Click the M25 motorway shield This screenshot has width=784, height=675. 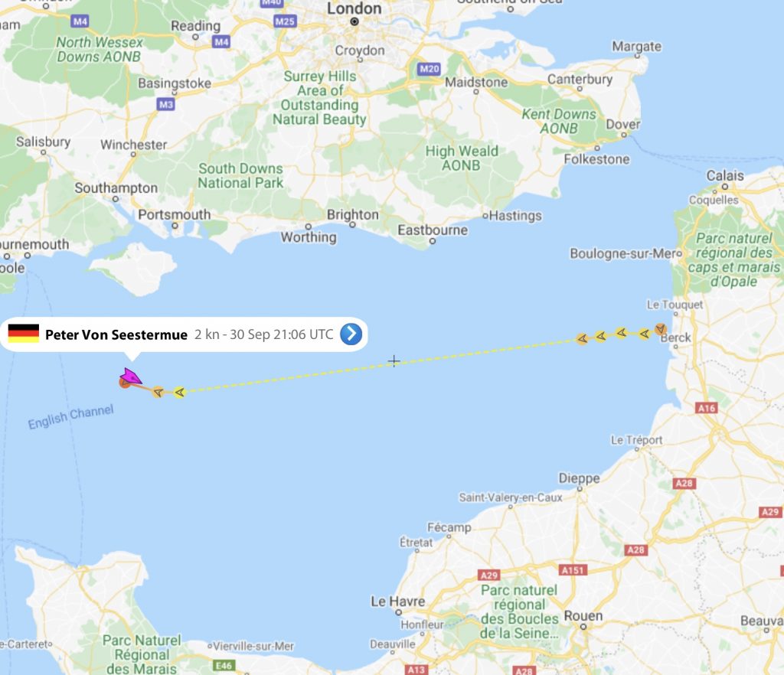(x=285, y=21)
